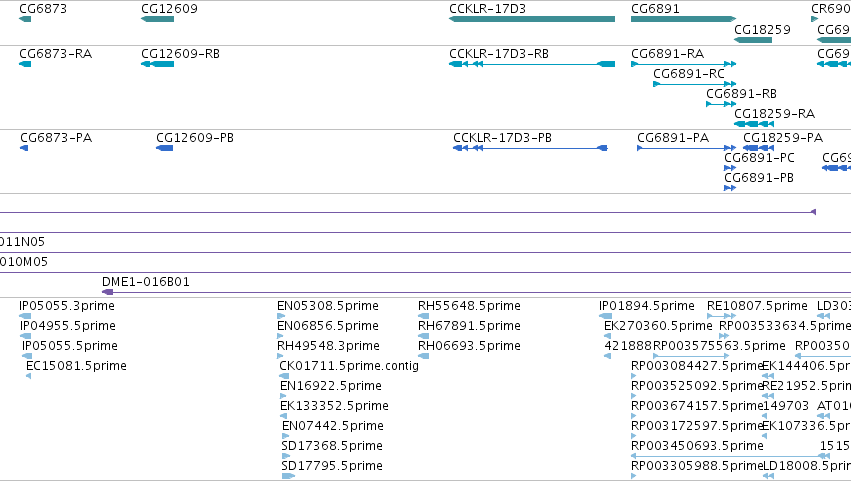Image resolution: width=851 pixels, height=481 pixels.
Task: Select the CG6891-PA protein glyph
Action: click(687, 148)
